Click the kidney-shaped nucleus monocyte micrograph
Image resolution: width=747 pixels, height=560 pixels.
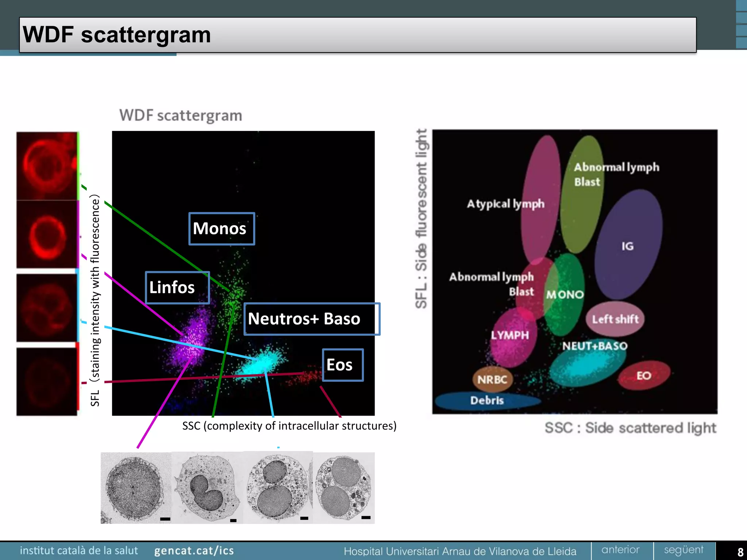[x=207, y=488]
